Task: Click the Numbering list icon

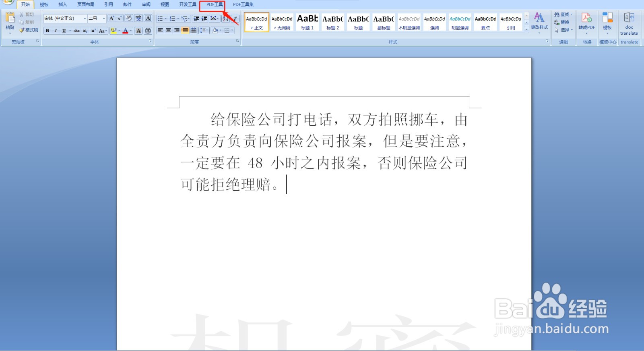Action: (172, 19)
